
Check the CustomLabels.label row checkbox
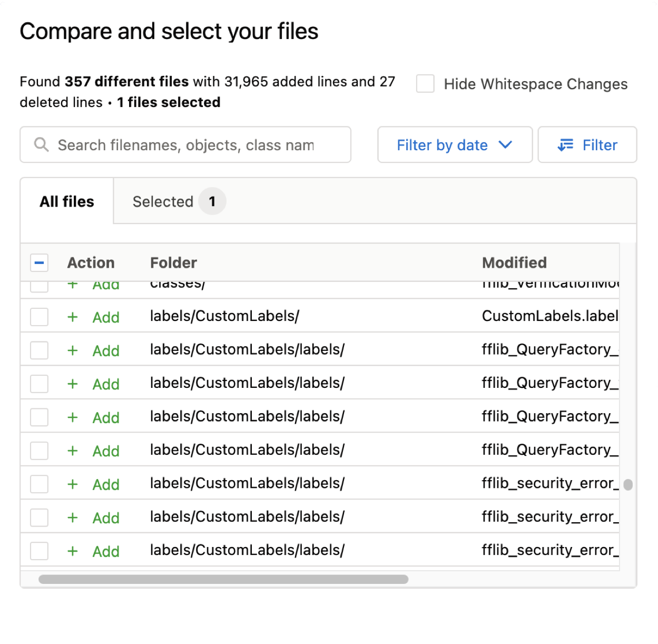40,317
